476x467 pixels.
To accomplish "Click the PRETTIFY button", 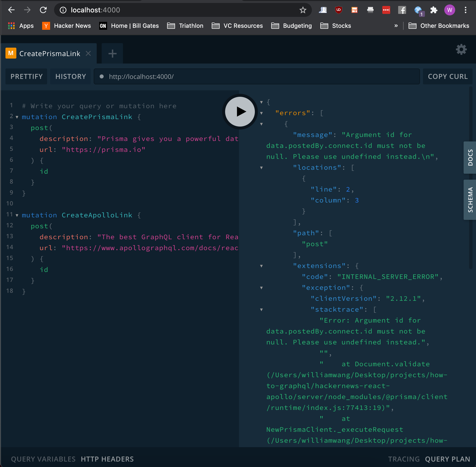I will [27, 76].
